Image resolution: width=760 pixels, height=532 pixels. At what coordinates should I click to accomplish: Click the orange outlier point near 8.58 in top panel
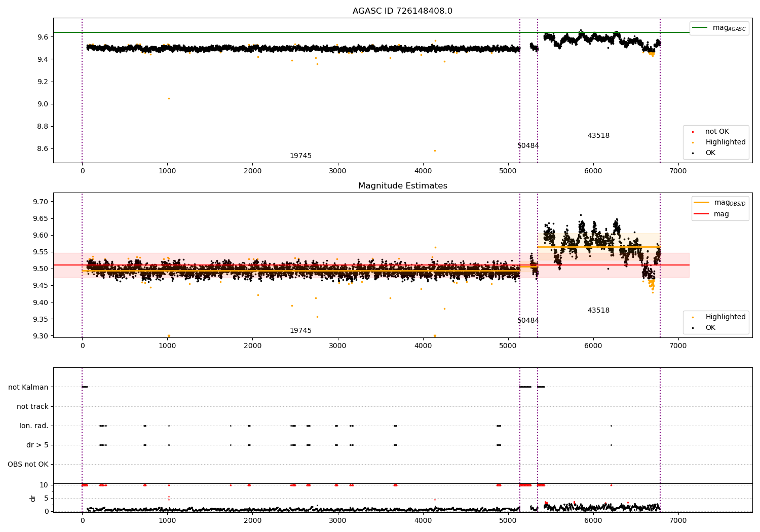pos(435,150)
